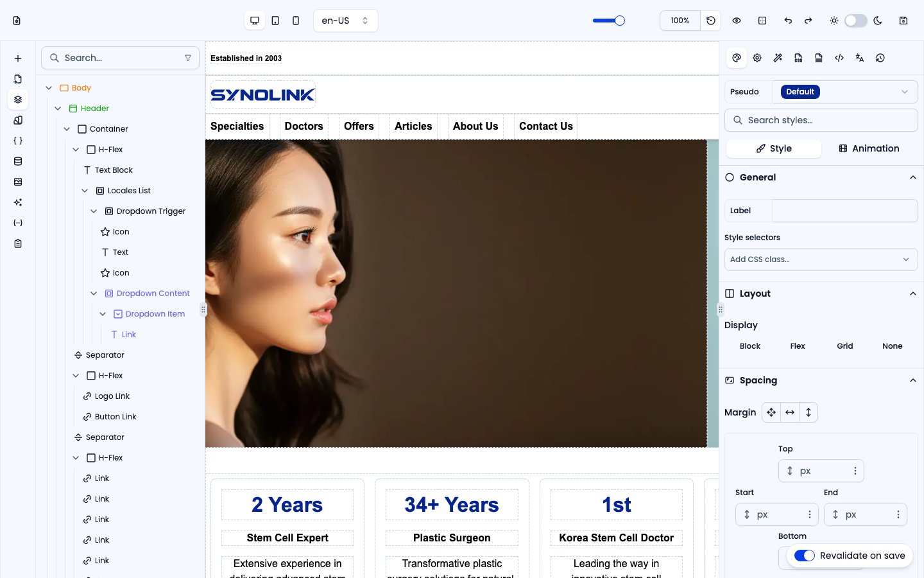Select the tablet viewport icon
Screen dimensions: 924x578
[x=275, y=21]
